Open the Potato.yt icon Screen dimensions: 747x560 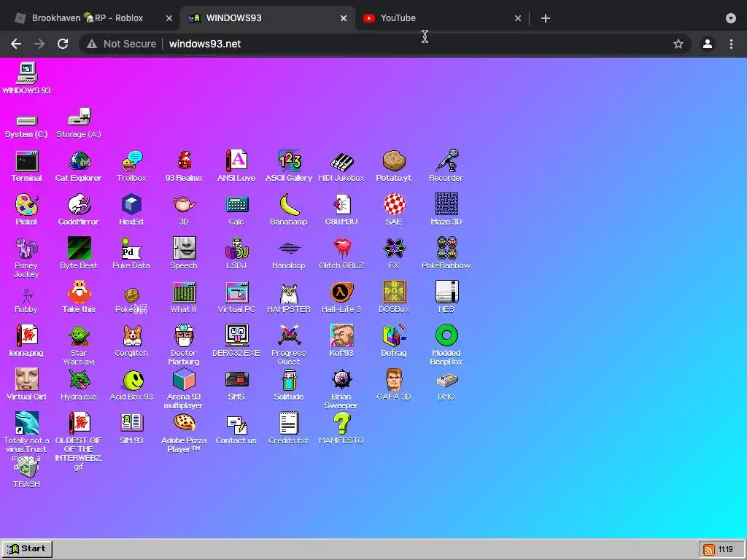pyautogui.click(x=393, y=166)
